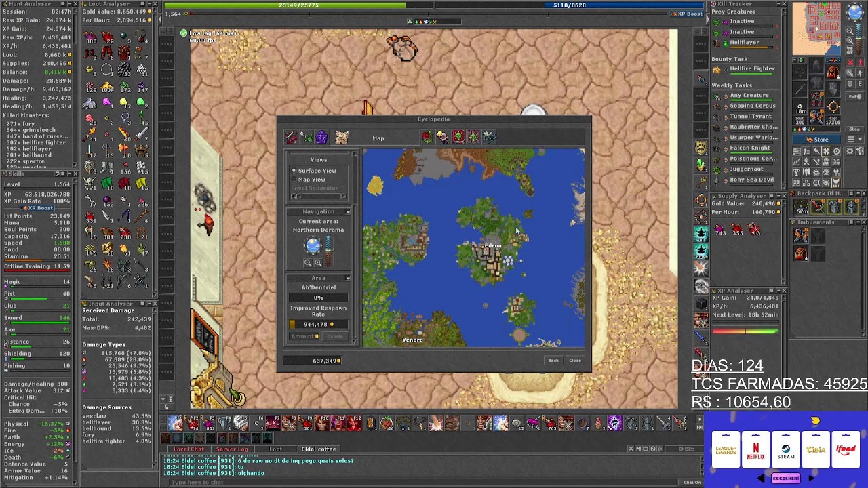Zoom in on the minimap

[849, 40]
